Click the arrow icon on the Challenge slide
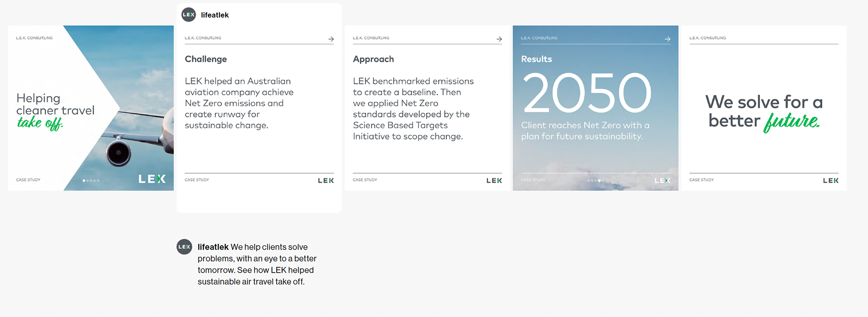Viewport: 868px width, 317px height. 331,39
